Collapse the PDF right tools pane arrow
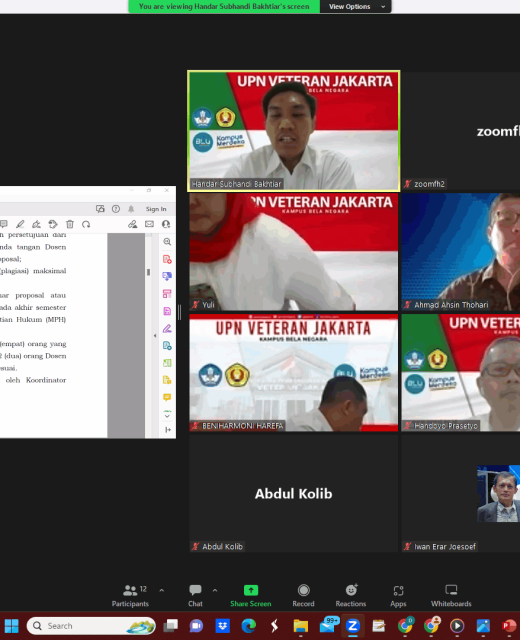This screenshot has height=640, width=520. [x=155, y=336]
